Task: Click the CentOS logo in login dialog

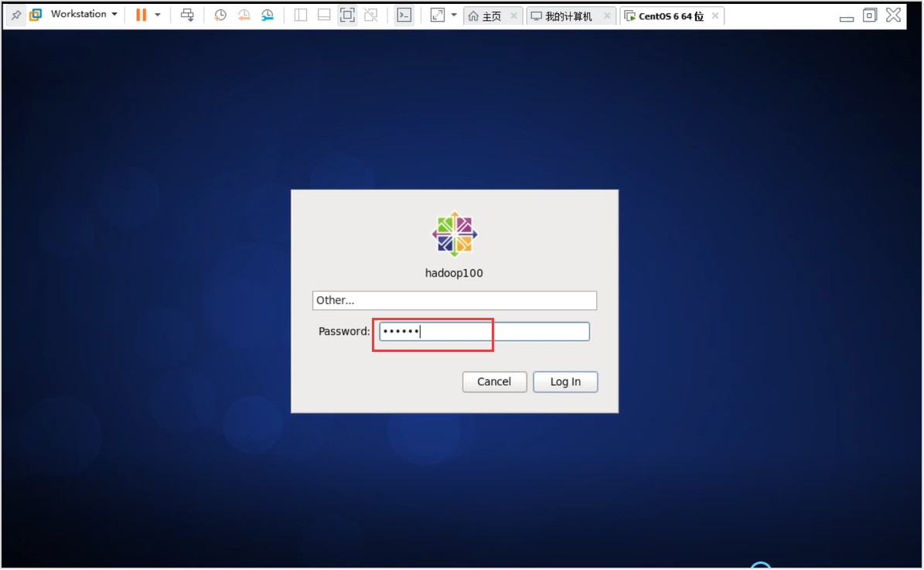Action: click(455, 234)
